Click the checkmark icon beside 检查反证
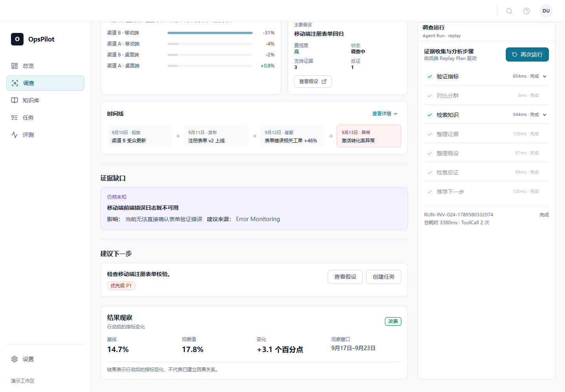Viewport: 565px width, 392px height. click(430, 172)
